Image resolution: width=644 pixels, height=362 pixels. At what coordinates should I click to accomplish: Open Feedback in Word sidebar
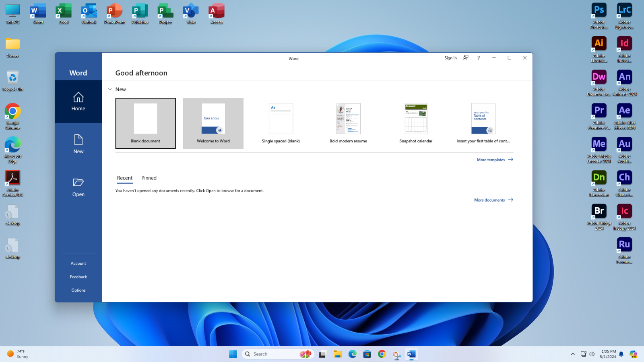[x=78, y=277]
